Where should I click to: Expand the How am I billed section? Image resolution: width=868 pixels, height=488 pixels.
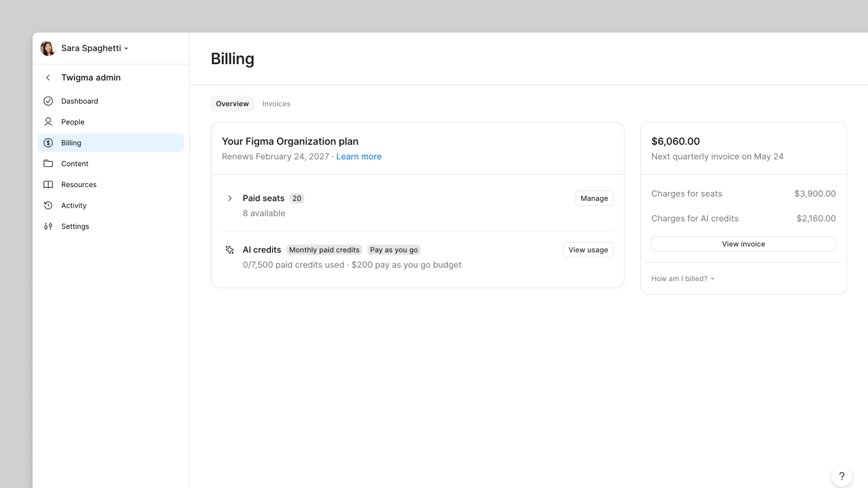(x=683, y=278)
